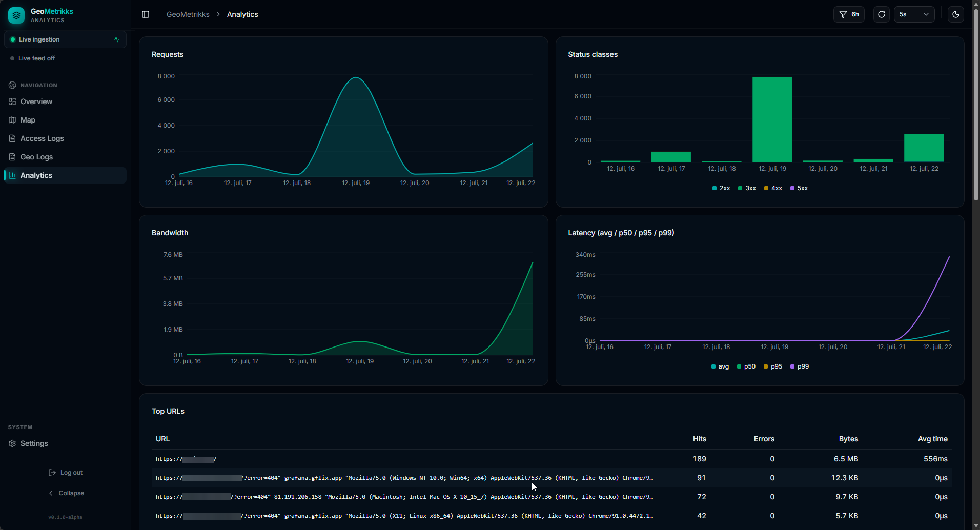This screenshot has width=980, height=530.
Task: Click the Hits column header
Action: (x=699, y=439)
